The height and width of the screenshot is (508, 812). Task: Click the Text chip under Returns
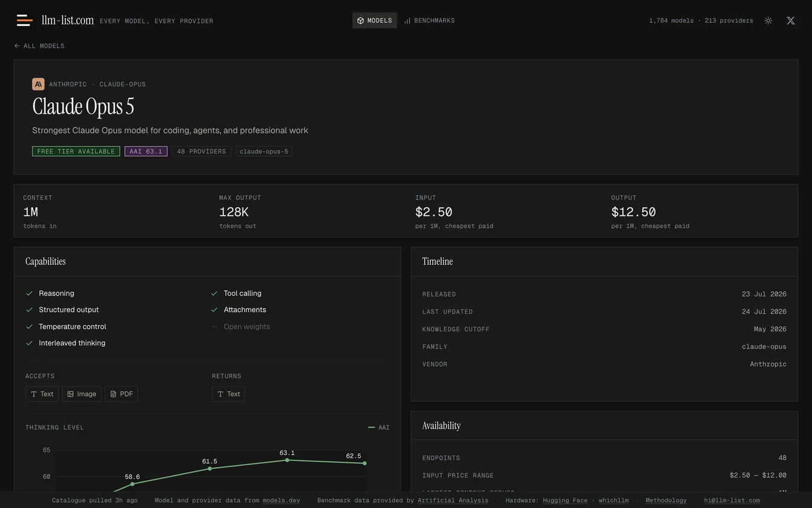coord(228,394)
